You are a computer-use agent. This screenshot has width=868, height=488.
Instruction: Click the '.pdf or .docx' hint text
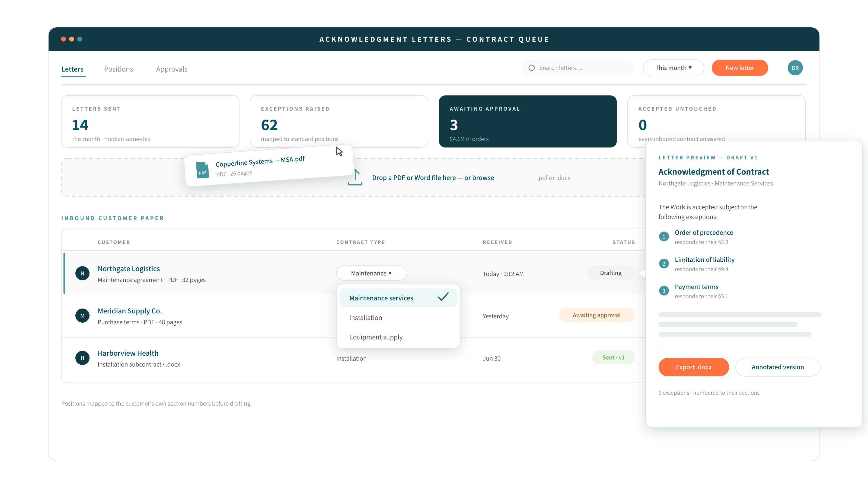(x=554, y=178)
